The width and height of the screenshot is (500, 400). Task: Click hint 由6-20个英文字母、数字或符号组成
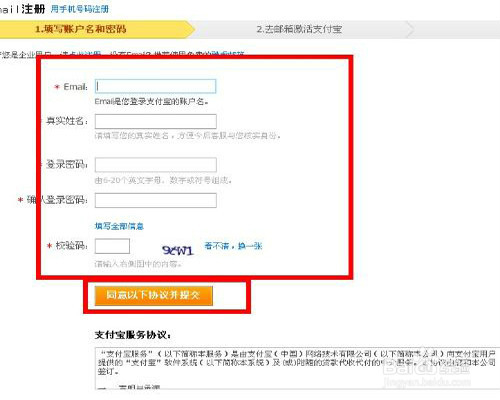(x=163, y=180)
